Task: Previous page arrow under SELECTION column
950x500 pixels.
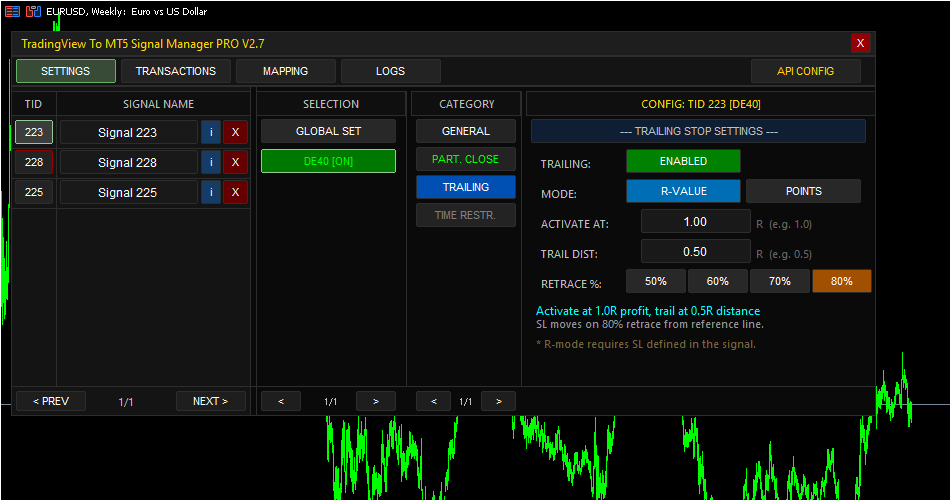Action: tap(281, 401)
